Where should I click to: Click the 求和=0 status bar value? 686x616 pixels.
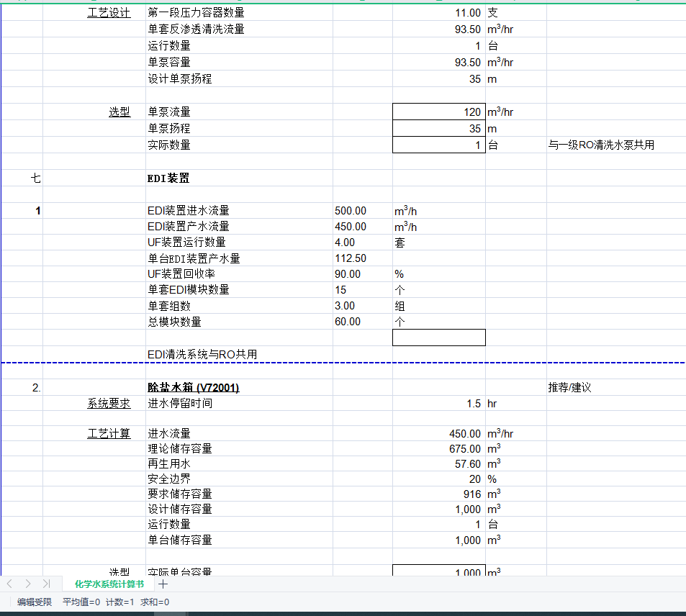[x=155, y=602]
